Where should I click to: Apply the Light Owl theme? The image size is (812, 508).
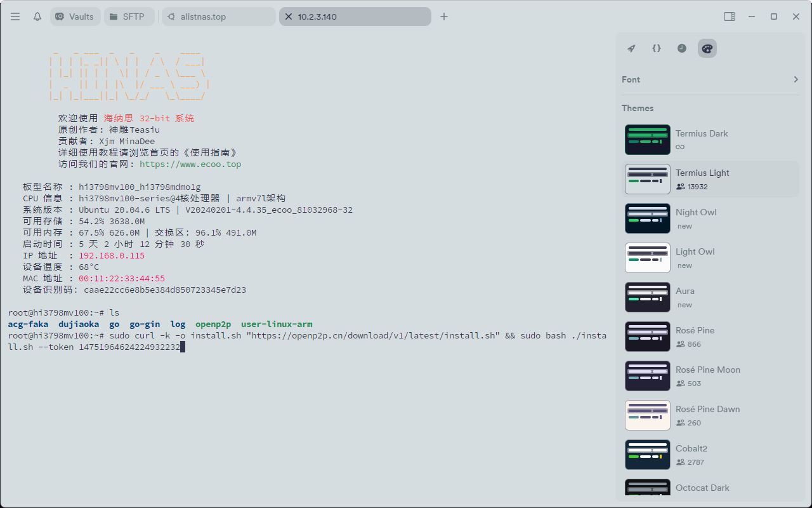coord(710,258)
